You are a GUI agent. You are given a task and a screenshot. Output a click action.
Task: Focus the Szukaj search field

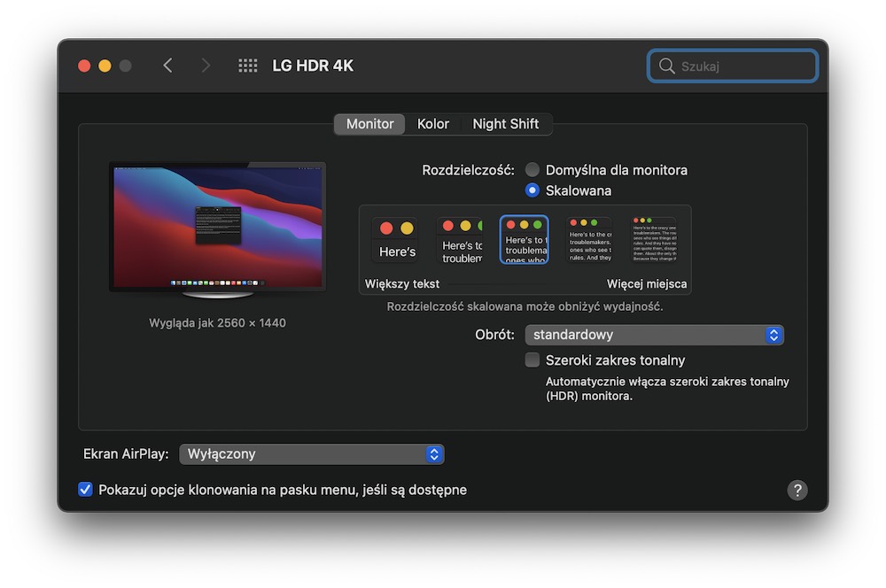point(733,66)
